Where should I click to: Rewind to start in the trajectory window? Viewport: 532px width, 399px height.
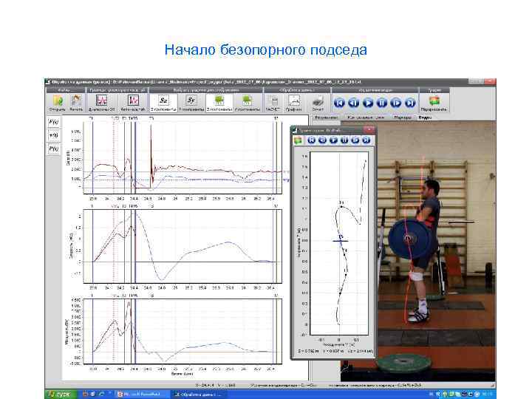click(312, 140)
